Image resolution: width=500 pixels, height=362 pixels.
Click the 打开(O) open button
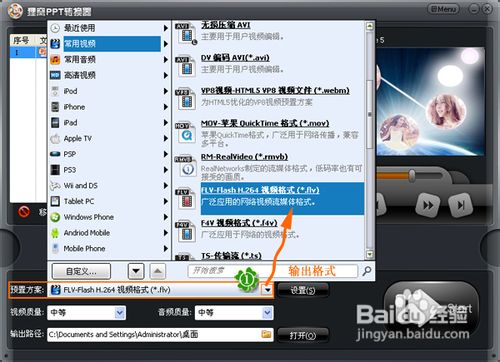click(x=303, y=335)
